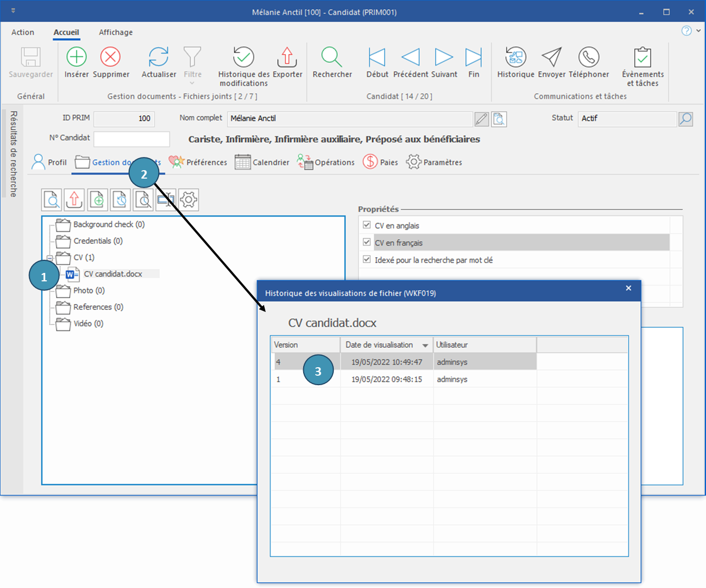Click the Insérer green plus icon
This screenshot has height=588, width=706.
76,57
